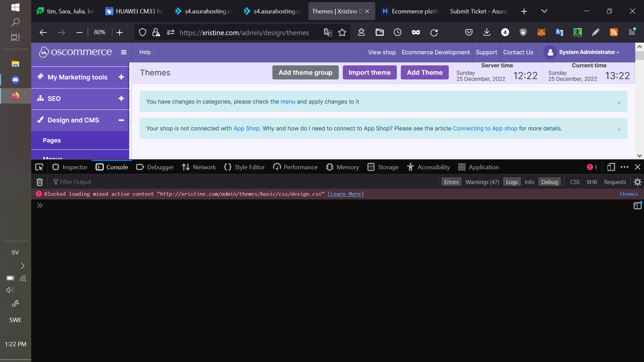Image resolution: width=644 pixels, height=362 pixels.
Task: Clear the console output with trash icon
Action: (39, 182)
